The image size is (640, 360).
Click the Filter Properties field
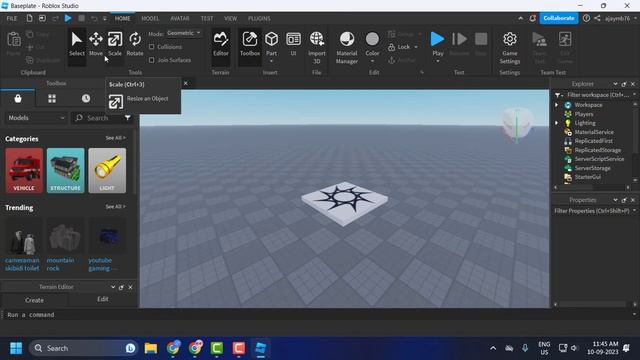tap(593, 211)
